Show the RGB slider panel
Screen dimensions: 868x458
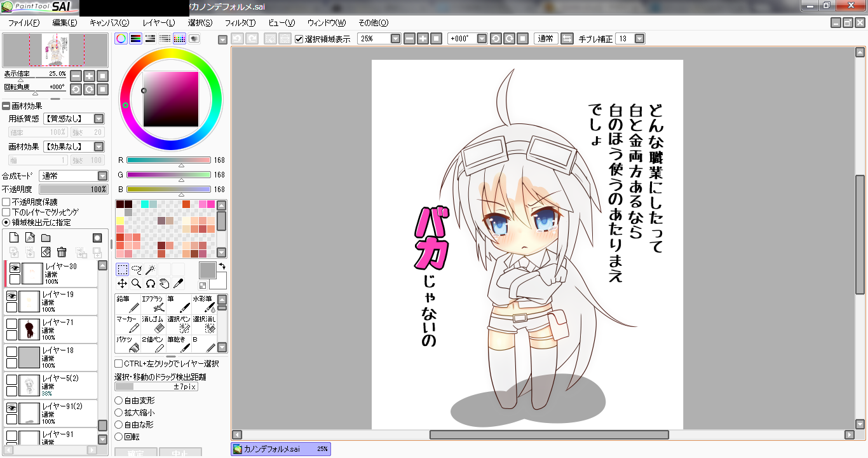coord(135,39)
